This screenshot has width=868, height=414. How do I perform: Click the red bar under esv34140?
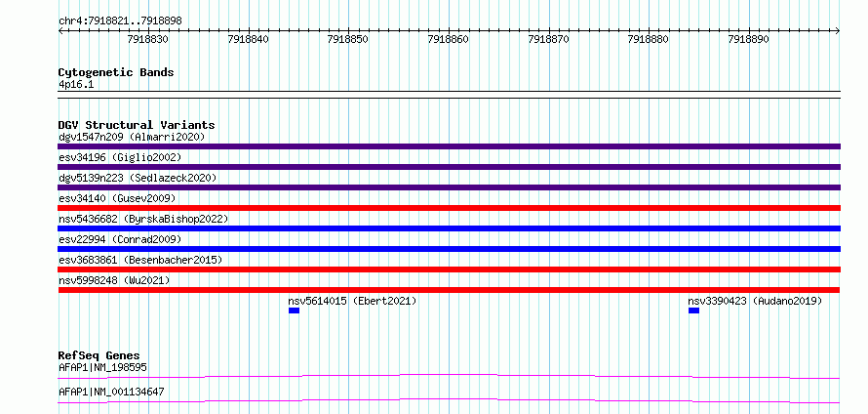(x=449, y=208)
